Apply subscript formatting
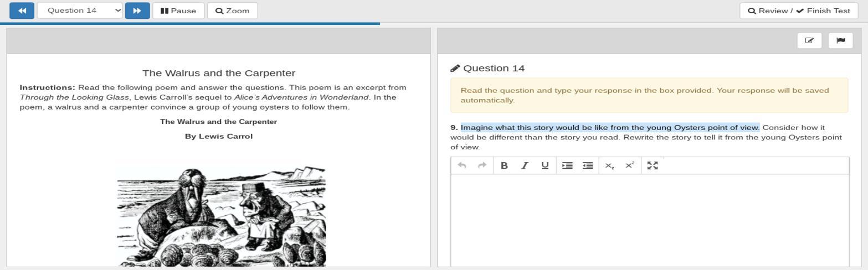The height and width of the screenshot is (270, 868). pyautogui.click(x=609, y=165)
